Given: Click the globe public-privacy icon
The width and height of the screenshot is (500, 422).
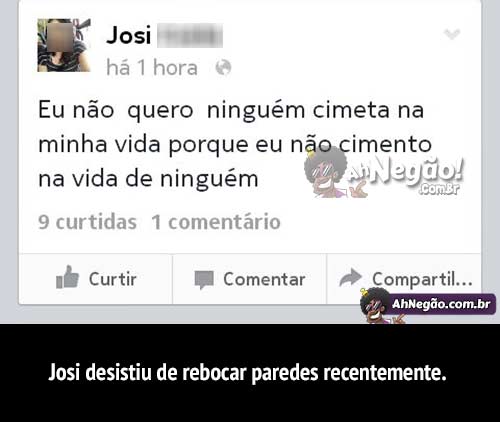Looking at the screenshot, I should pyautogui.click(x=223, y=68).
